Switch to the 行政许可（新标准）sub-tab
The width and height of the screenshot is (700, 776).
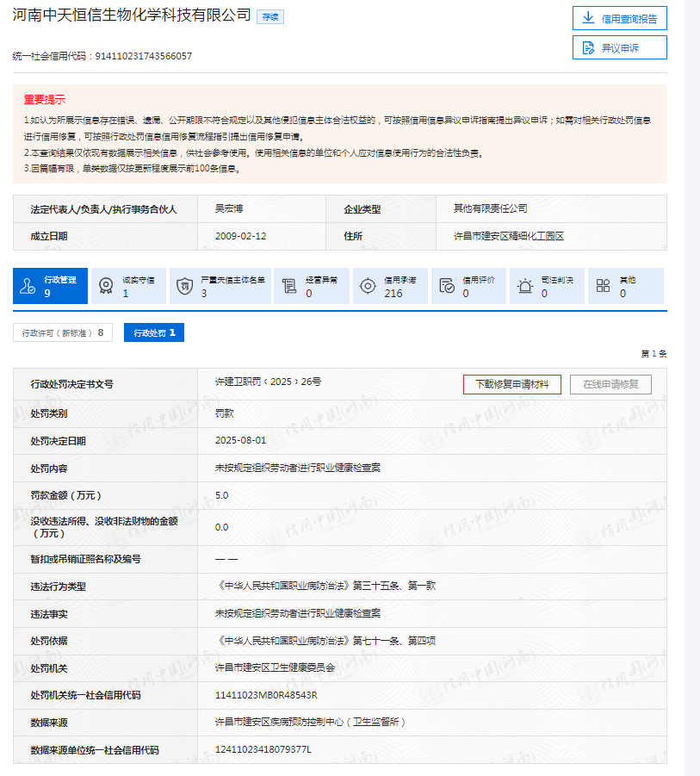pos(62,332)
